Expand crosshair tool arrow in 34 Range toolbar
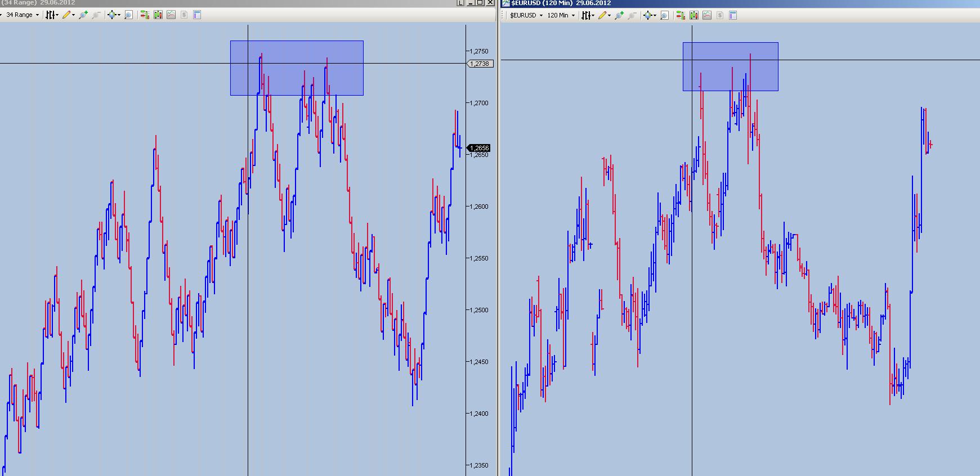This screenshot has width=980, height=476. (119, 15)
